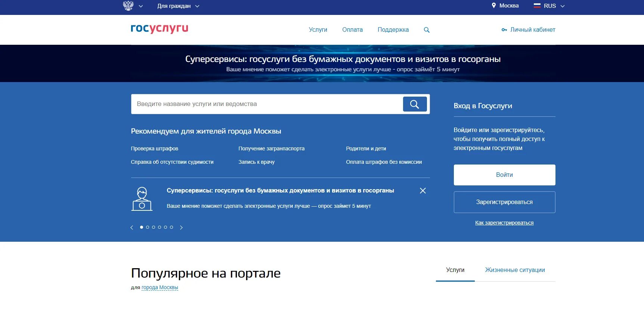This screenshot has height=310, width=644.
Task: Switch to the Жизненные ситуации tab
Action: (515, 270)
